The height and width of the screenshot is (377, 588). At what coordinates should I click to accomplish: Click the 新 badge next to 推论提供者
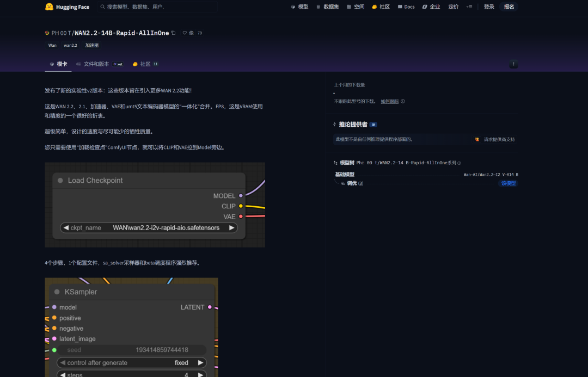[373, 125]
